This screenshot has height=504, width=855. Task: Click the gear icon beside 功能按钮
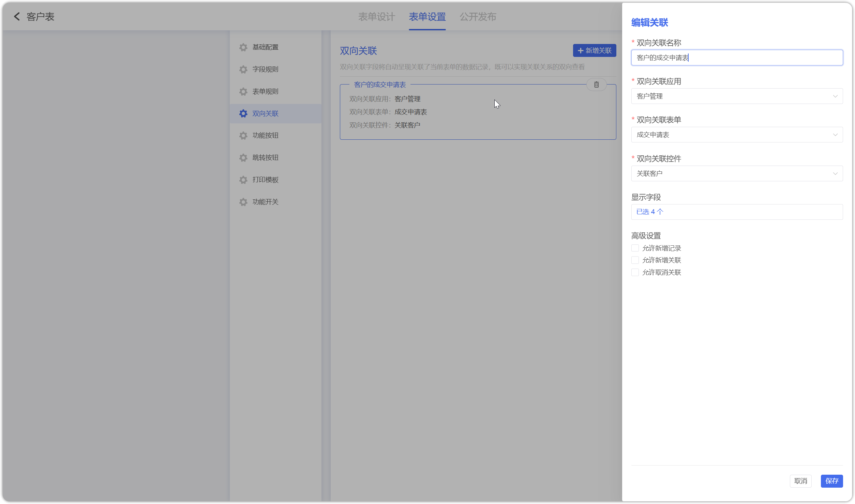(x=243, y=135)
